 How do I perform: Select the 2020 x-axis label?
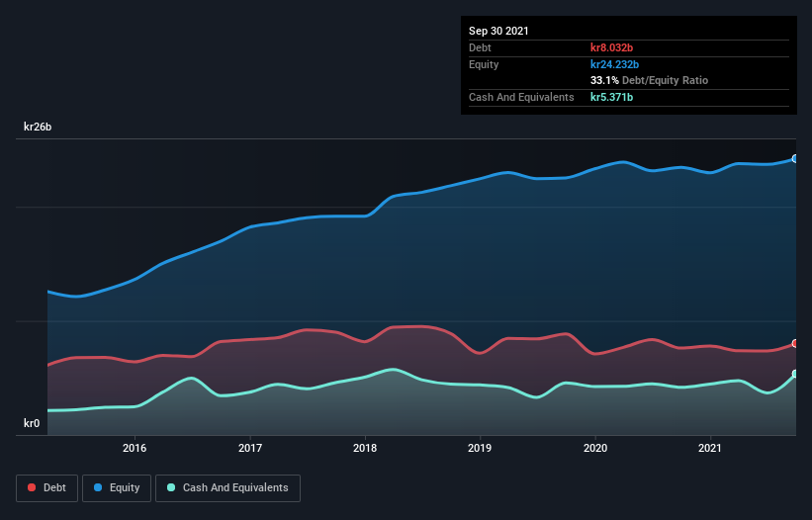tap(595, 449)
